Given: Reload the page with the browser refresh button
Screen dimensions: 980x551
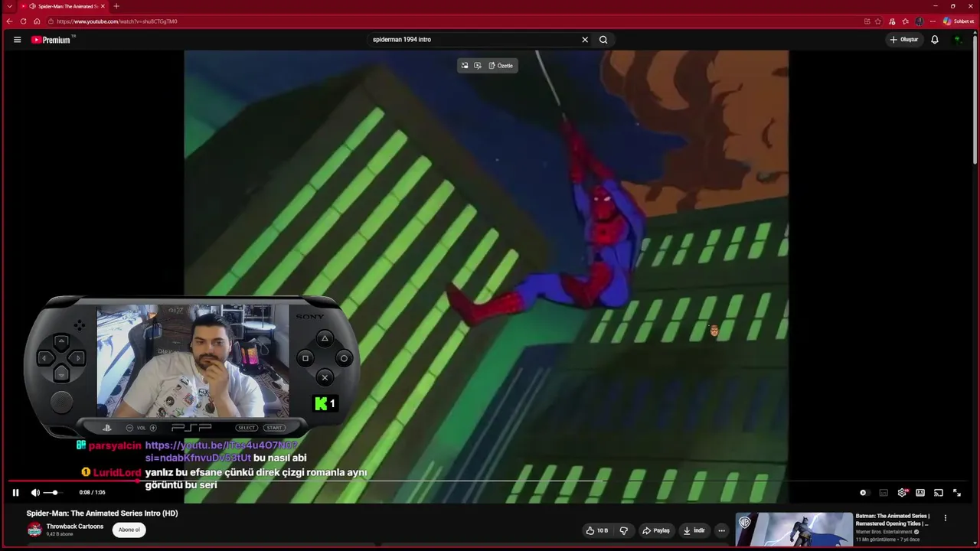Looking at the screenshot, I should coord(23,21).
